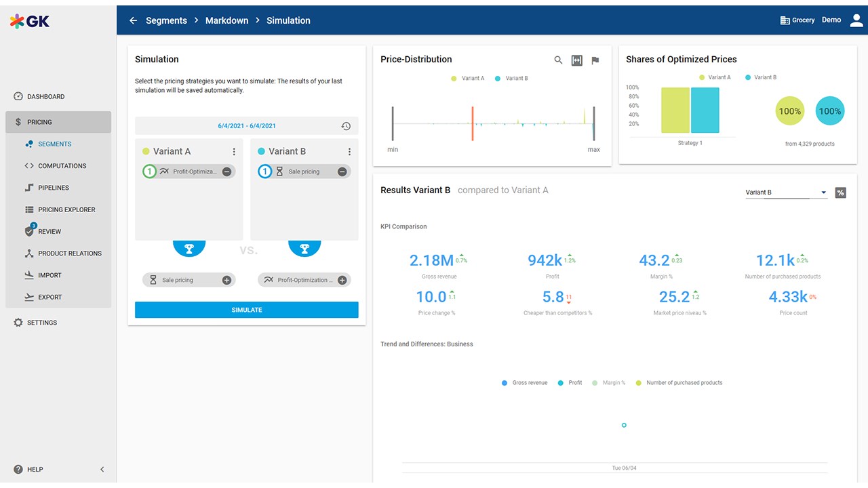This screenshot has height=488, width=868.
Task: Click the Sale pricing chip in Variant B
Action: (x=304, y=171)
